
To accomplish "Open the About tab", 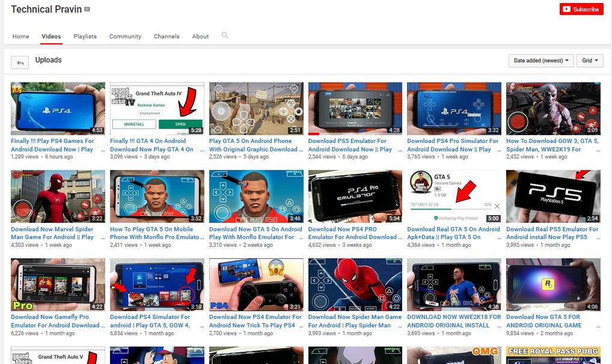I will 200,36.
